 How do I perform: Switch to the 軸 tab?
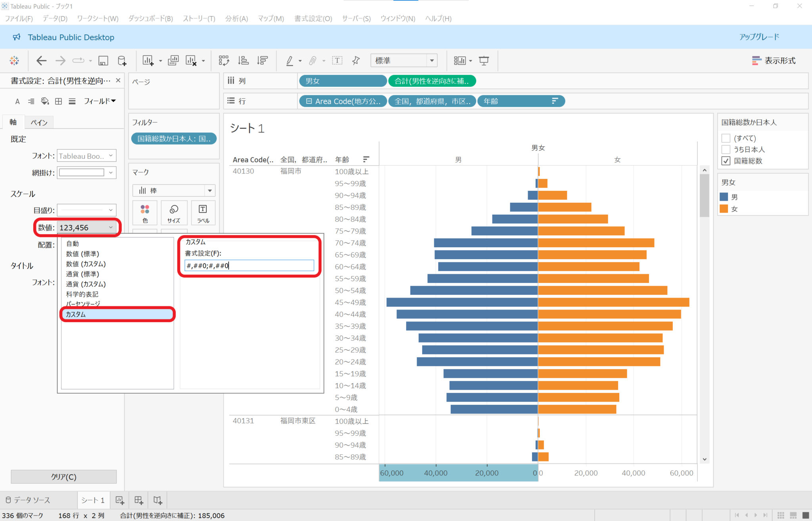pos(13,122)
